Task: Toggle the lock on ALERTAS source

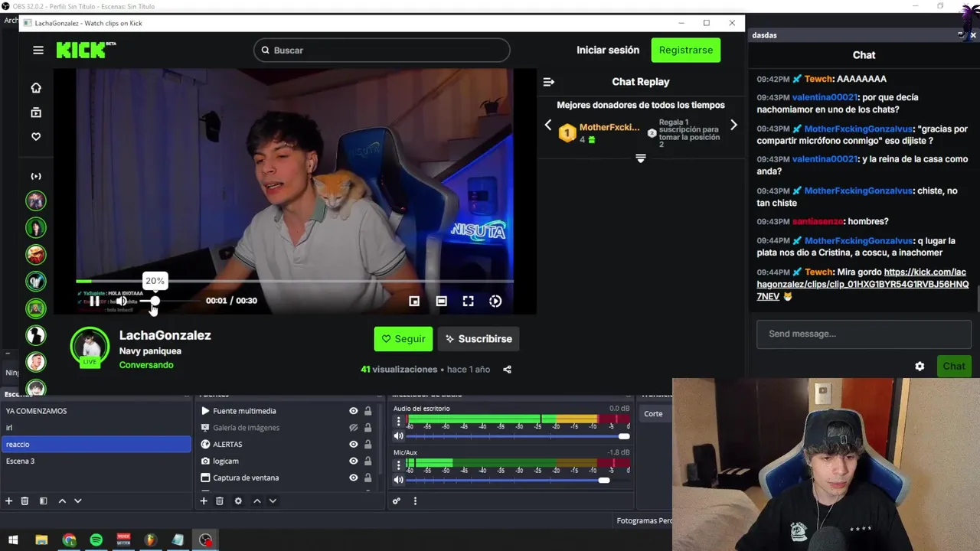Action: coord(368,445)
